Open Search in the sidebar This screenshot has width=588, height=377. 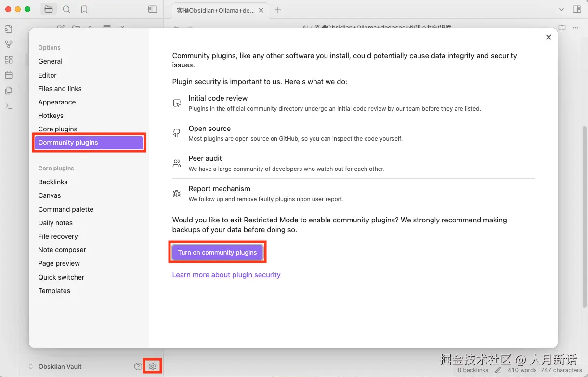[x=66, y=9]
